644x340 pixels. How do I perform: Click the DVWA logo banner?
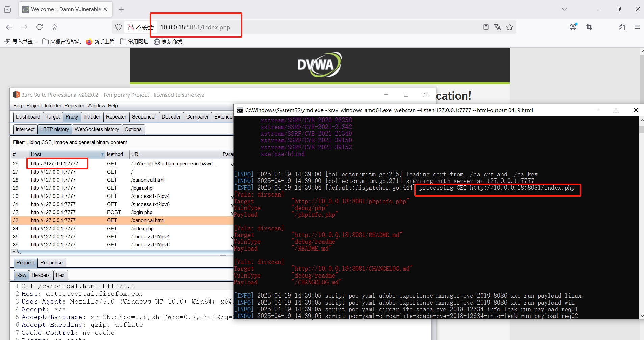tap(319, 65)
